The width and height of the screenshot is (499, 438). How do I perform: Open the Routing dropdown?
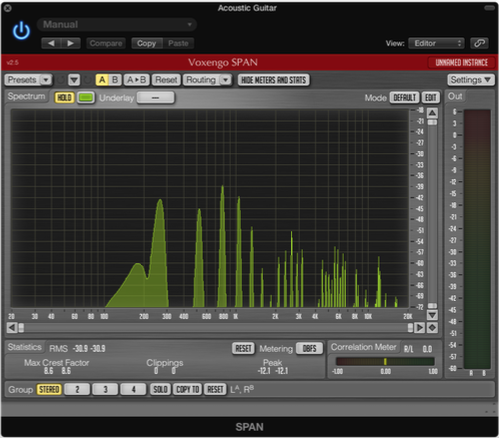(207, 80)
